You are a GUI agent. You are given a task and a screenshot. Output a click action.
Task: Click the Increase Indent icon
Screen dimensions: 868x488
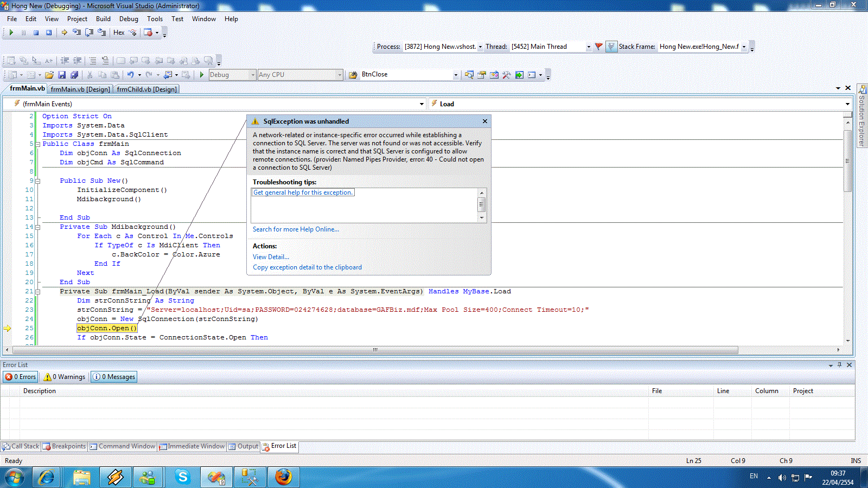pyautogui.click(x=78, y=61)
